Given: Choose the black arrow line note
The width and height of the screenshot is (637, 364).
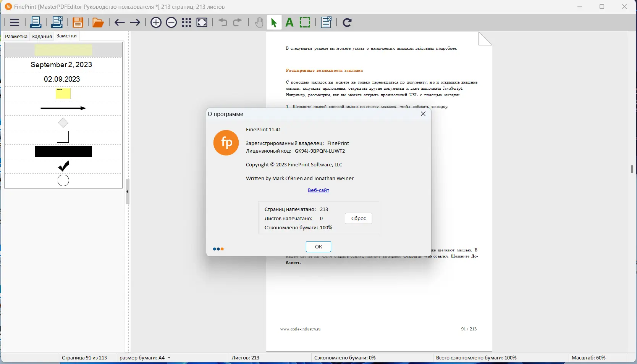Looking at the screenshot, I should (63, 108).
